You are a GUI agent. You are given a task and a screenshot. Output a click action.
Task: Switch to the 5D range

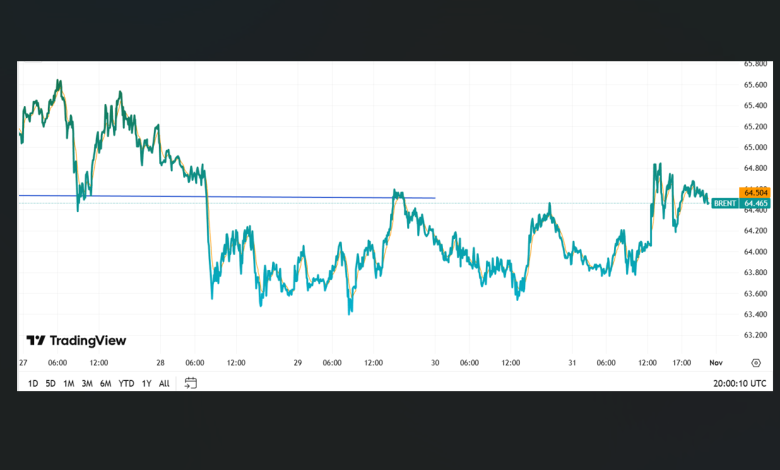[x=50, y=383]
